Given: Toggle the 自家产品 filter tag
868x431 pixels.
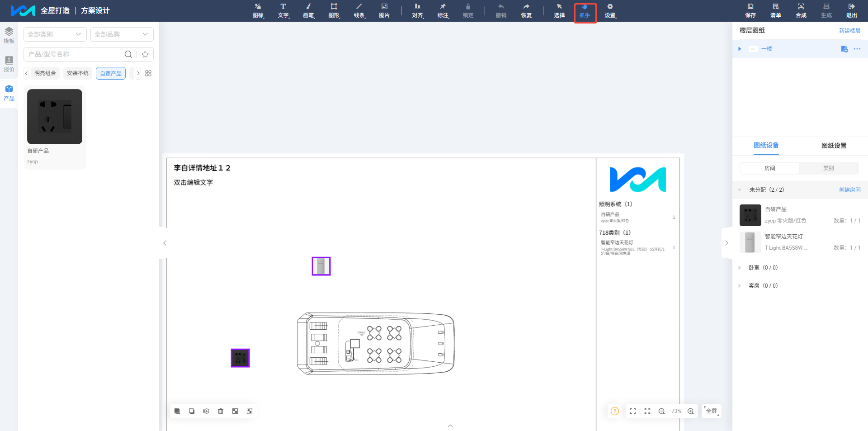Looking at the screenshot, I should [111, 73].
